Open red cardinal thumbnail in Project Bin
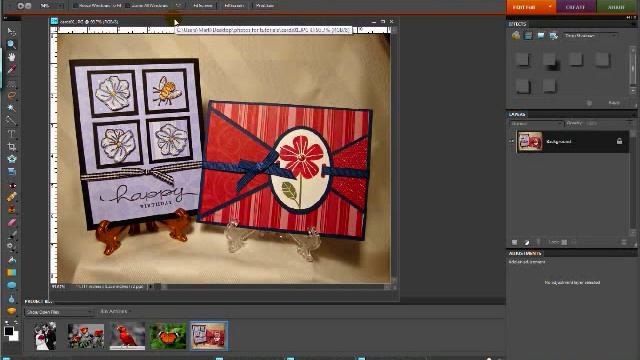Image resolution: width=640 pixels, height=360 pixels. [x=127, y=336]
